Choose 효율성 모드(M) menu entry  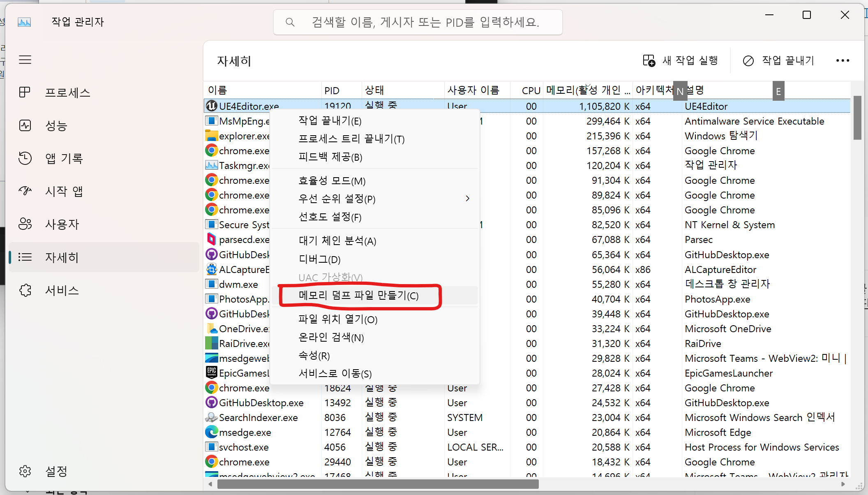point(374,181)
